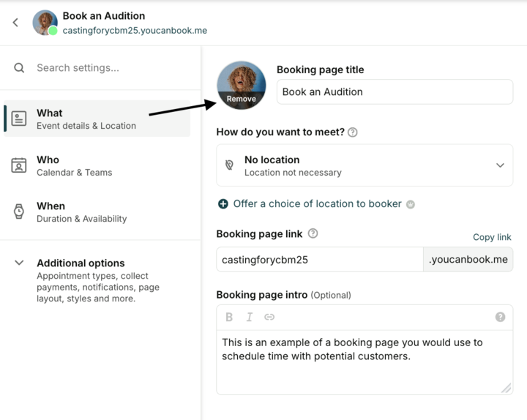
Task: Insert a link via the chain icon
Action: 269,317
